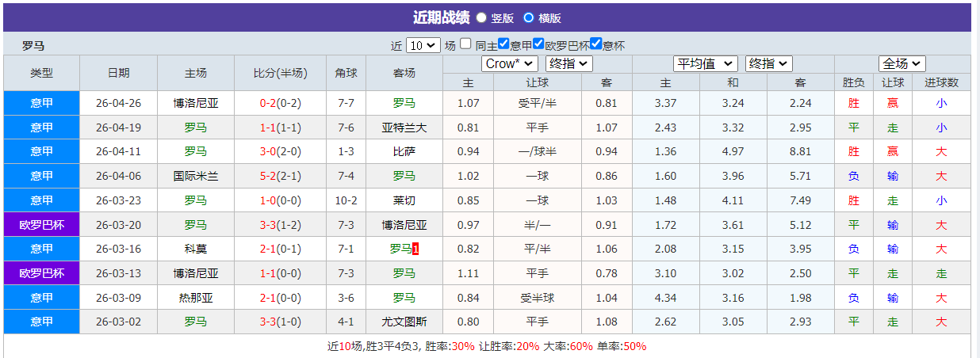Open the Crow* bookmaker dropdown
Viewport: 980px width, 358px height.
pyautogui.click(x=510, y=63)
